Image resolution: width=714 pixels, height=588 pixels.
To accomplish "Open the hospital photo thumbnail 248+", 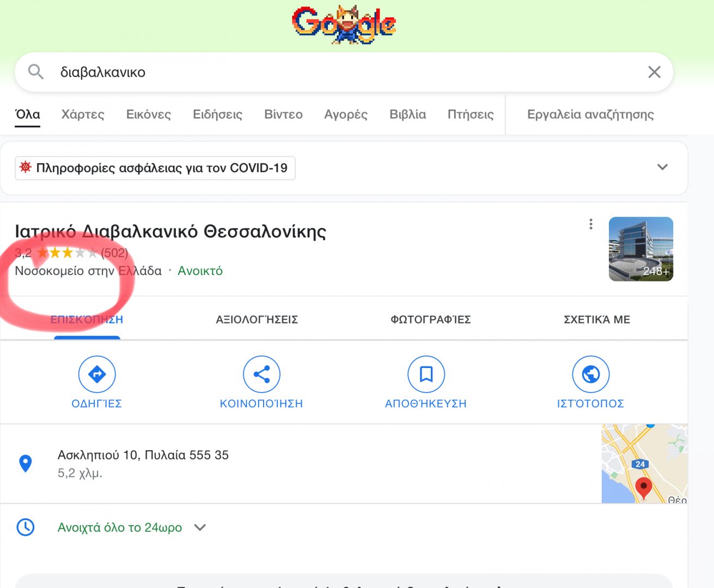I will (641, 249).
